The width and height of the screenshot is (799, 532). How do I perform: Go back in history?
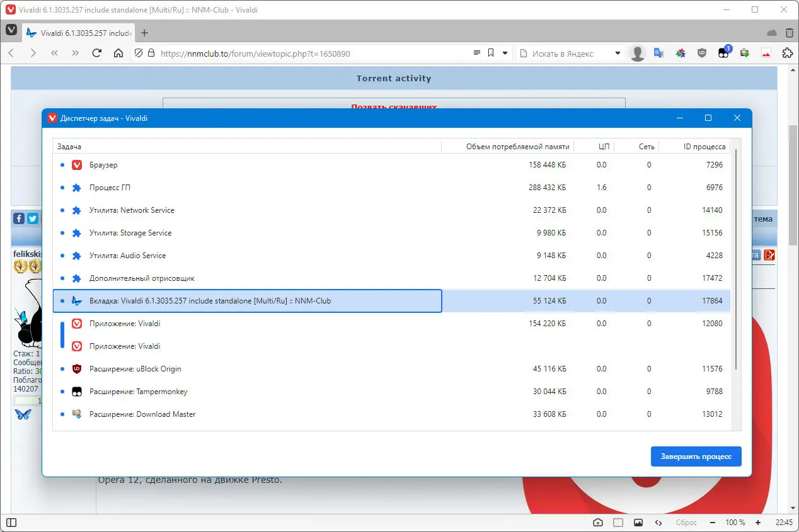pyautogui.click(x=11, y=54)
